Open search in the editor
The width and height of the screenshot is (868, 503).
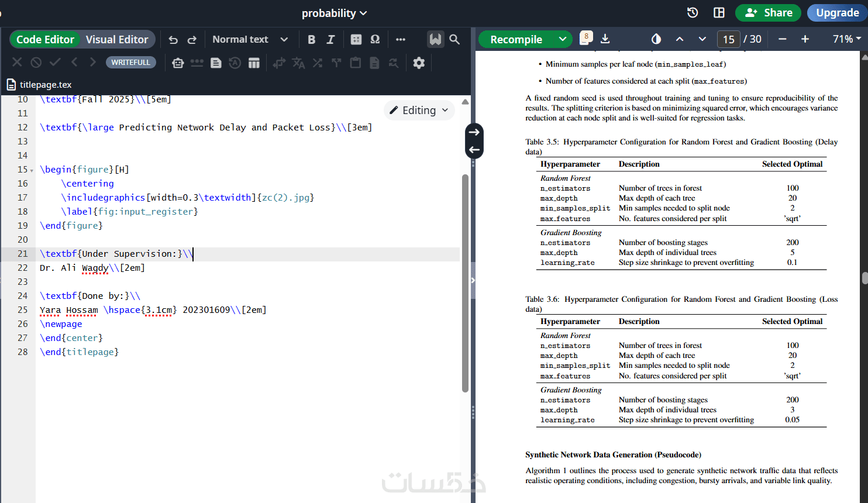click(x=454, y=39)
